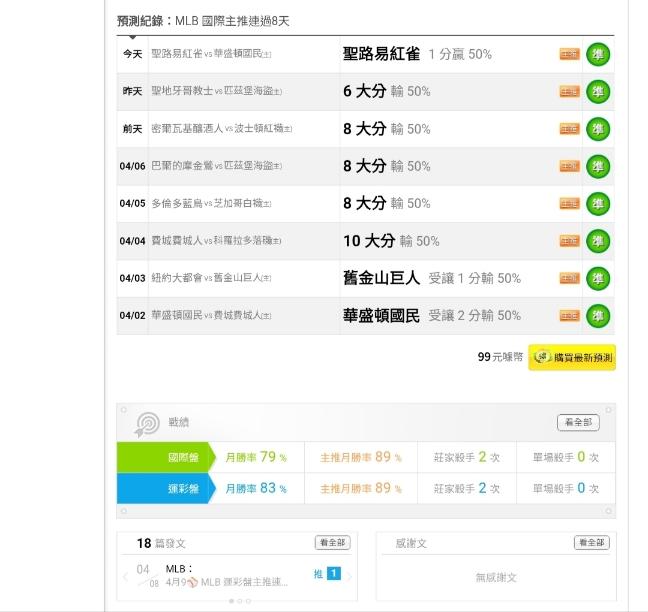Image resolution: width=648 pixels, height=612 pixels.
Task: Click orange ticket icon in 04/06 row
Action: 569,166
